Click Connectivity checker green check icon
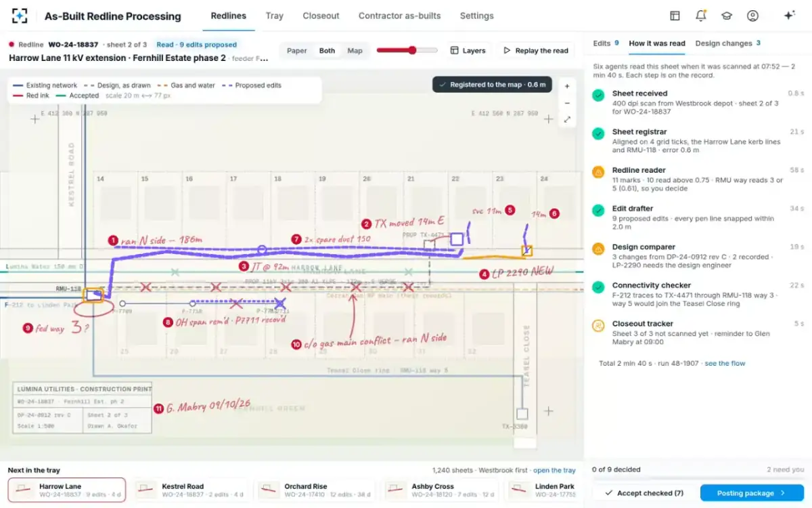 (598, 287)
